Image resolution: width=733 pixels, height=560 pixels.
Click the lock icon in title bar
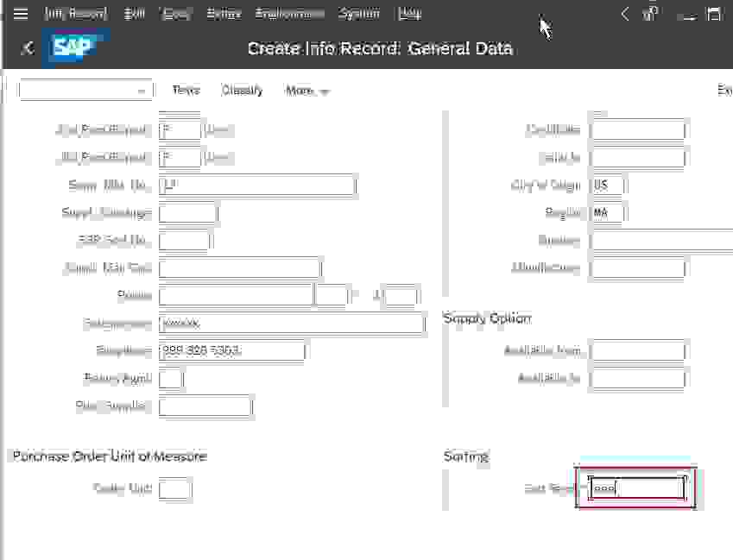click(651, 14)
